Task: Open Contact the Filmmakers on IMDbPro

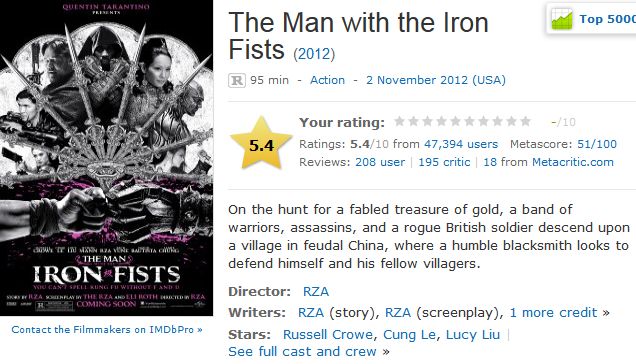Action: 107,330
